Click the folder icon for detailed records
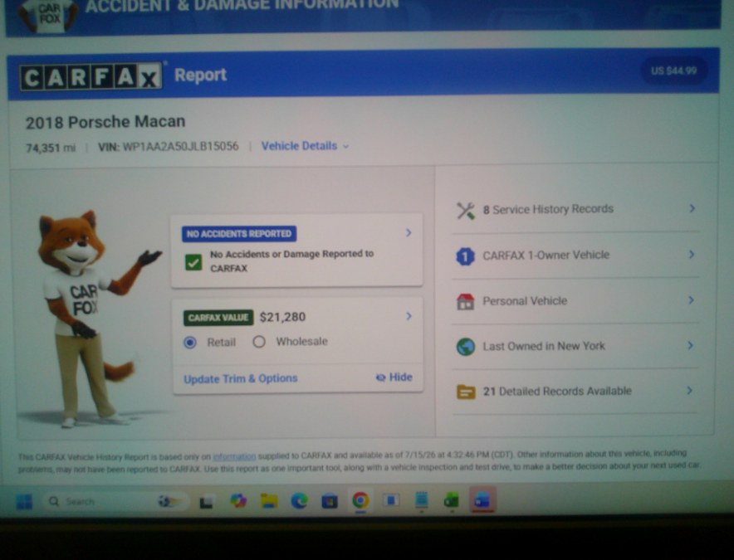734x560 pixels. click(x=466, y=392)
